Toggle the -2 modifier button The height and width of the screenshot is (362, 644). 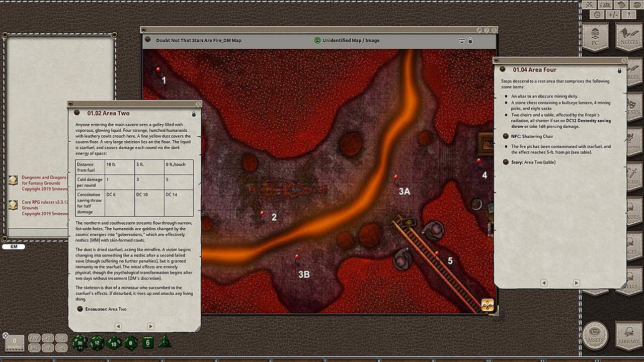click(48, 347)
